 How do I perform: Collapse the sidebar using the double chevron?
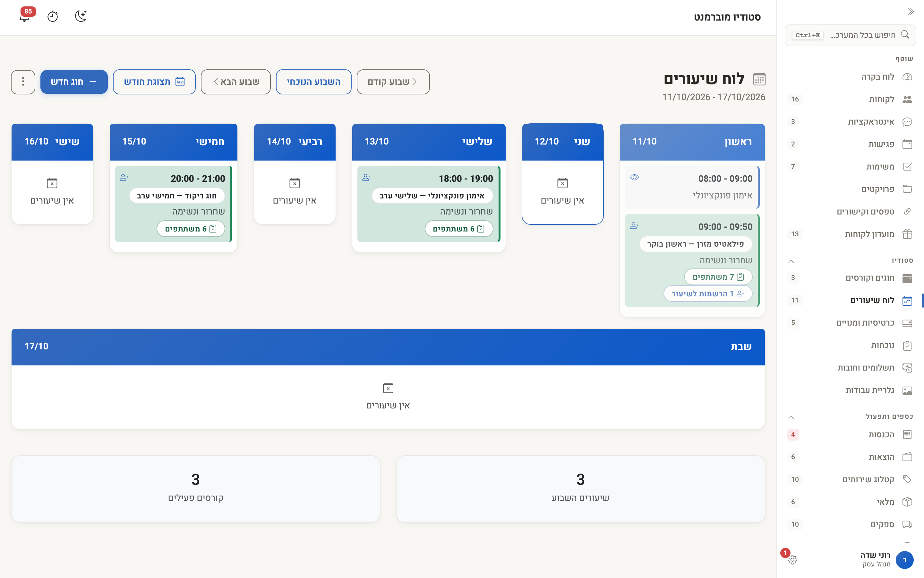point(911,11)
